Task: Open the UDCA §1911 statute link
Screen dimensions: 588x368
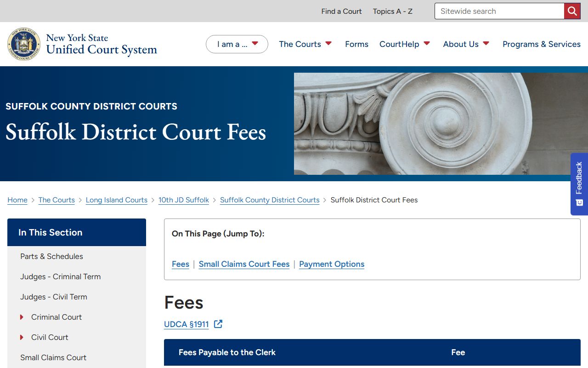Action: pos(187,324)
